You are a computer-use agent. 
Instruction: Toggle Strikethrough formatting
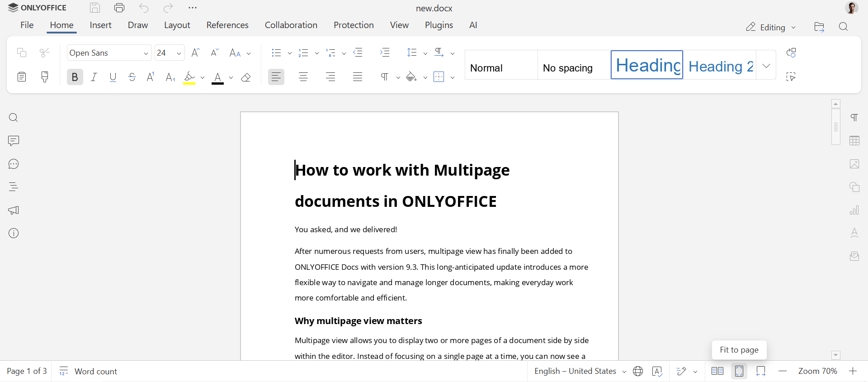pos(132,77)
